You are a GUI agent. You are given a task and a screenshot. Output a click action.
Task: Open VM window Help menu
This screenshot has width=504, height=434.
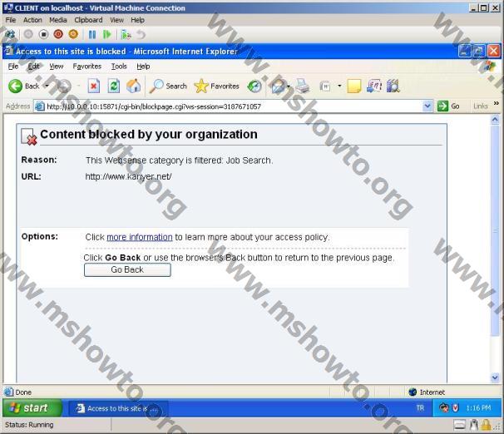137,20
